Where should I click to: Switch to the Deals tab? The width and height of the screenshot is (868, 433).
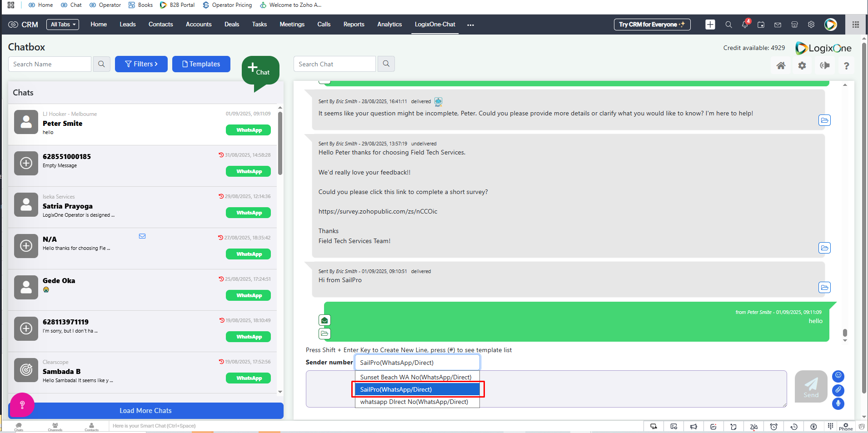pos(232,25)
